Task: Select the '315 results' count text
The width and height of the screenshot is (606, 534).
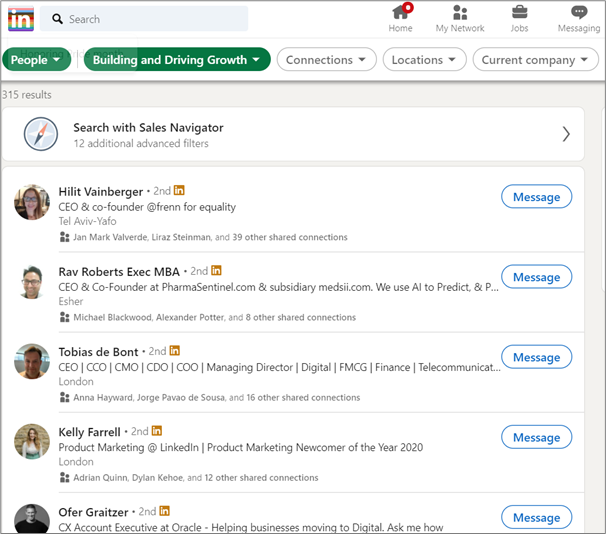Action: (27, 95)
